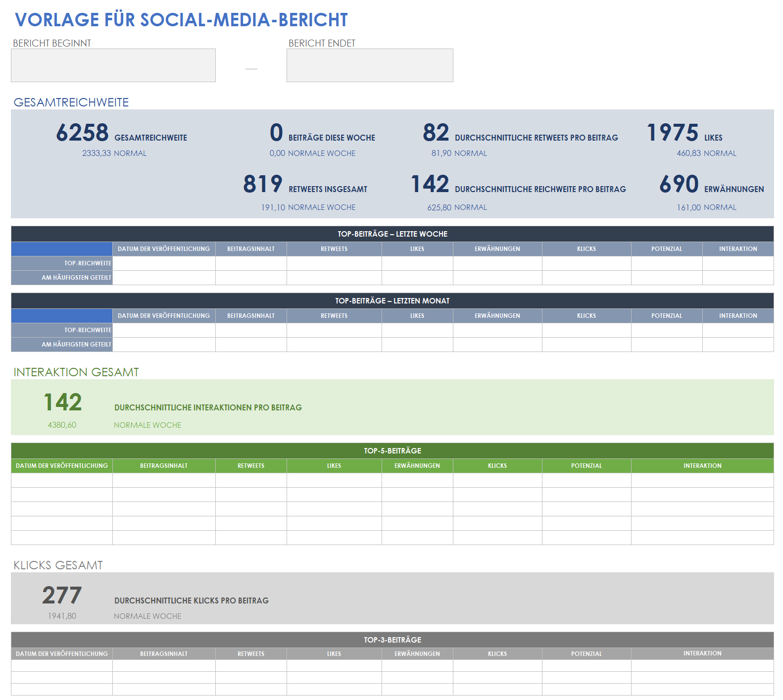Click the TOP-BEITRÄGE – LETZTE WOCHE header

392,234
